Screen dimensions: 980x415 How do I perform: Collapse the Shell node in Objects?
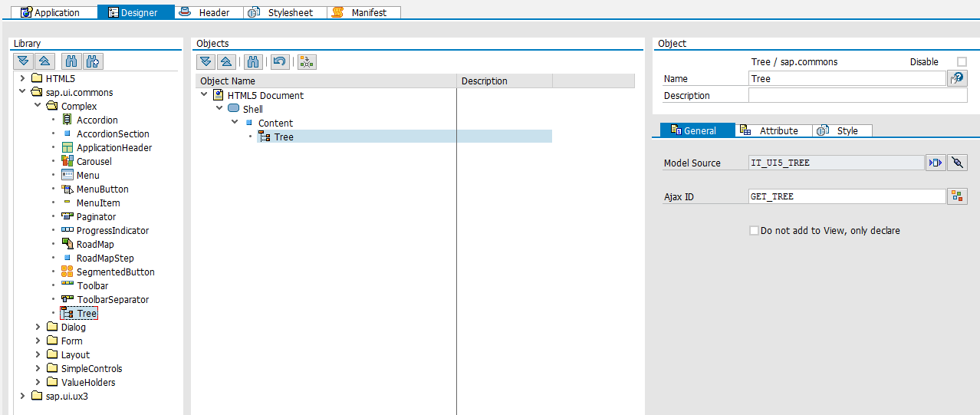click(x=219, y=109)
